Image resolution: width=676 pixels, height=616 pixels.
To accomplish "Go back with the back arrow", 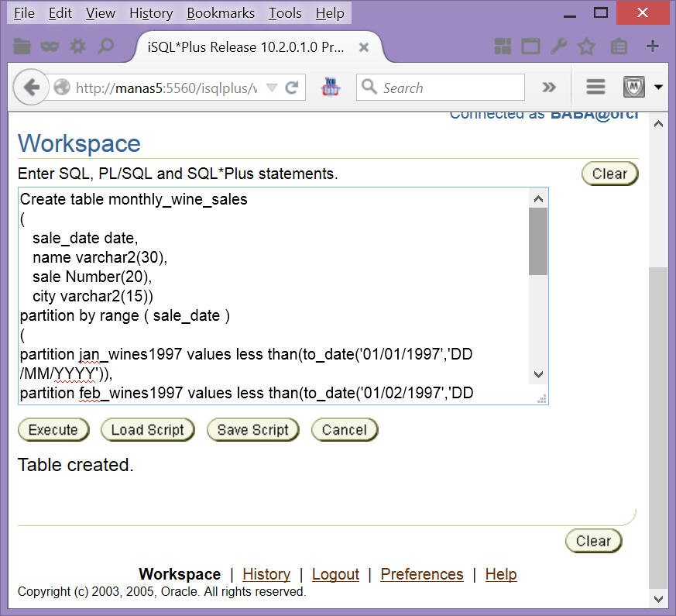I will point(31,88).
